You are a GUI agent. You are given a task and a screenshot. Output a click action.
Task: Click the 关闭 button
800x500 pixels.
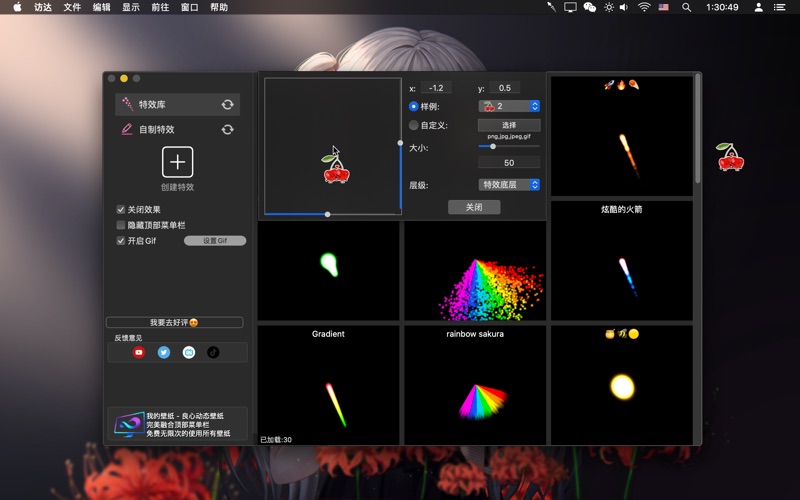474,207
